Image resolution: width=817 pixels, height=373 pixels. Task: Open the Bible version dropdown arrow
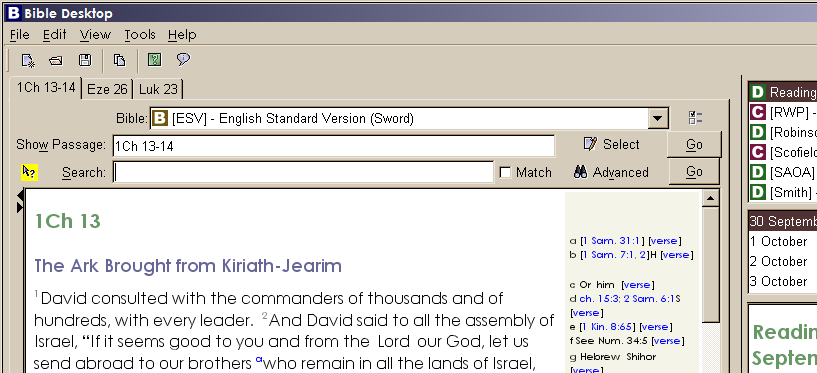pyautogui.click(x=658, y=118)
